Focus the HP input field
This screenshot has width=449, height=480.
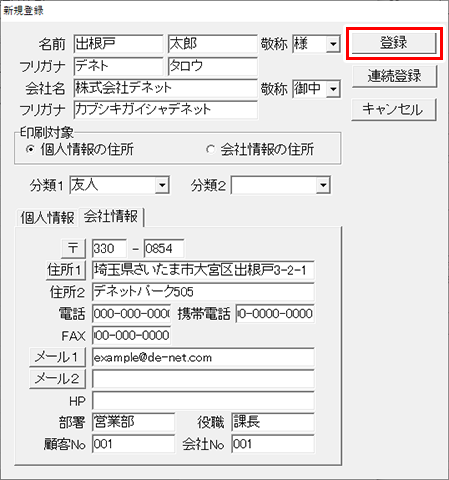[x=203, y=401]
